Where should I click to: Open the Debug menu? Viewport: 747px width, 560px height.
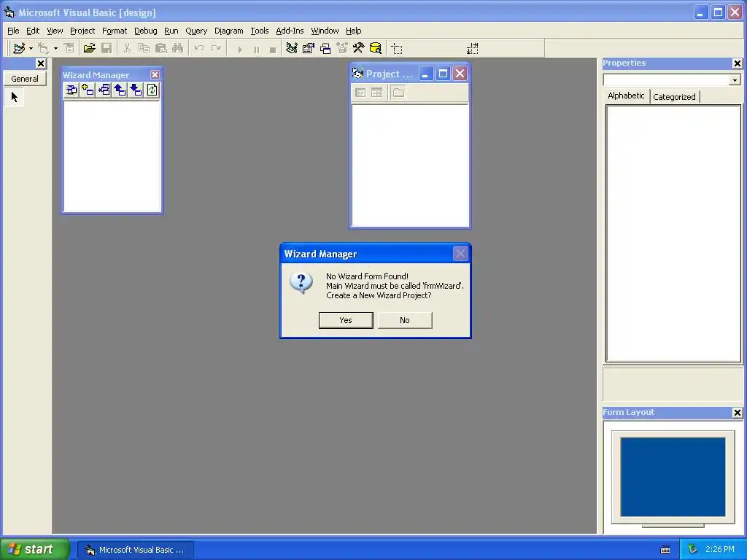[x=146, y=31]
